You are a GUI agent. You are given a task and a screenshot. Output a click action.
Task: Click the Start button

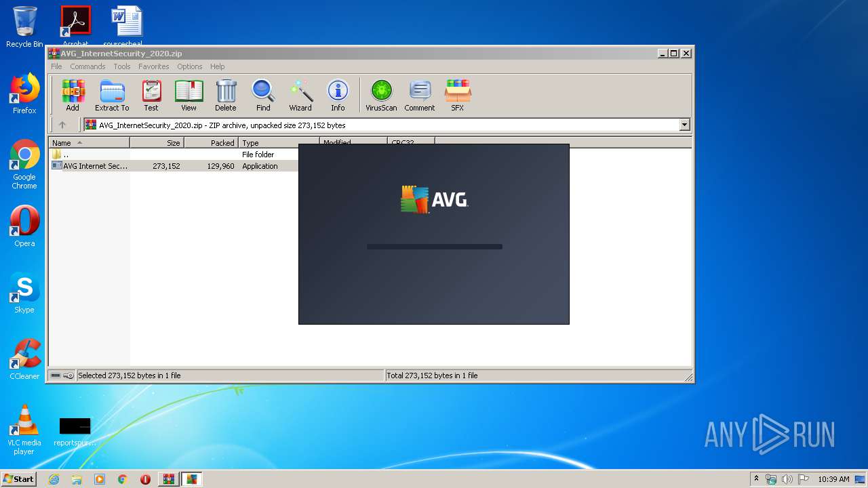(18, 479)
